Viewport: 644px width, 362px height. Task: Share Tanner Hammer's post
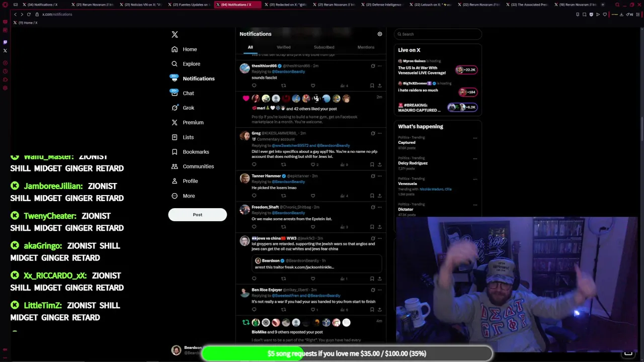379,196
